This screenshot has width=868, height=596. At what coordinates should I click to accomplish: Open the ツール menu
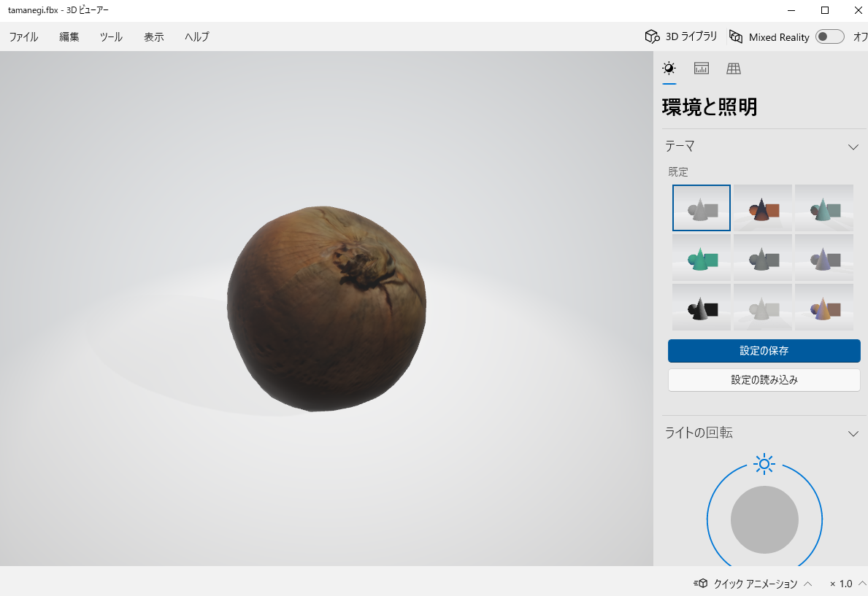pyautogui.click(x=111, y=36)
